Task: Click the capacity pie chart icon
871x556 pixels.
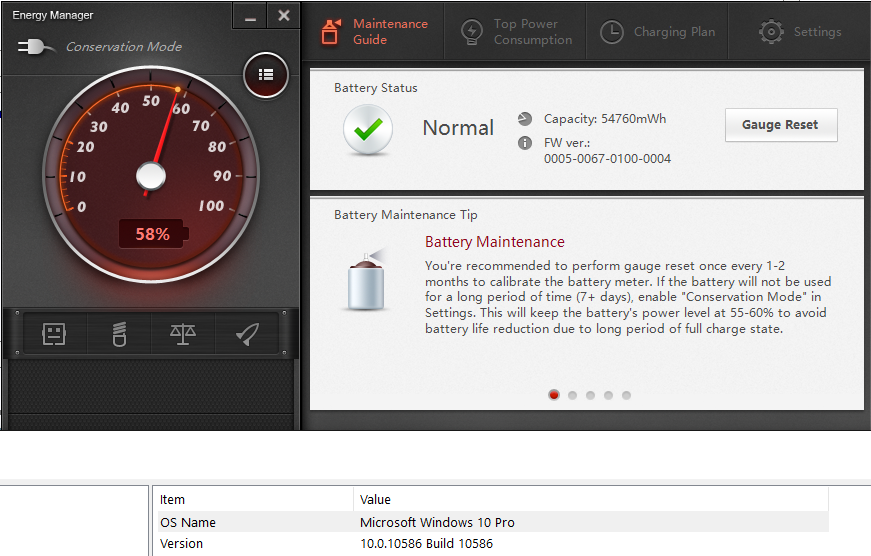Action: tap(525, 119)
